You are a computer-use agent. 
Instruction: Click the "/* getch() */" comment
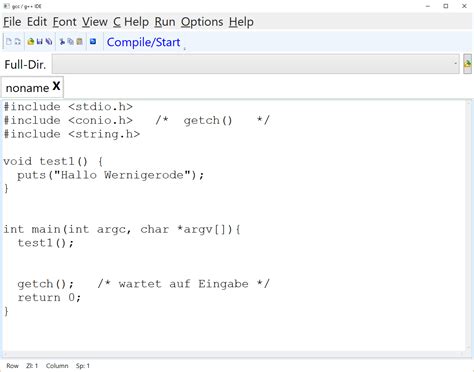(x=212, y=121)
